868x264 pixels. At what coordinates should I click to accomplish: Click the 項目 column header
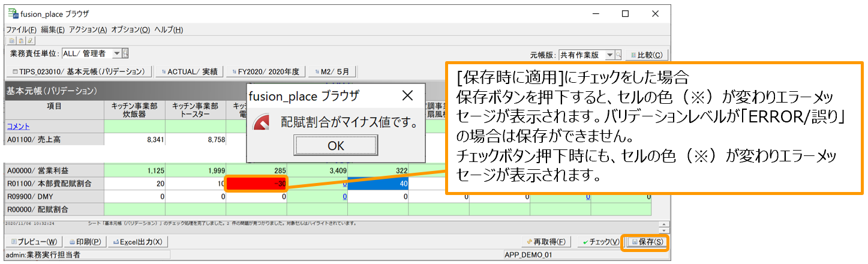[x=54, y=109]
